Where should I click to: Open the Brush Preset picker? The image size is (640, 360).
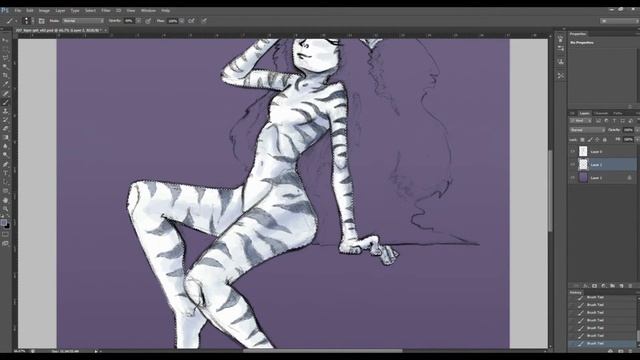coord(27,21)
